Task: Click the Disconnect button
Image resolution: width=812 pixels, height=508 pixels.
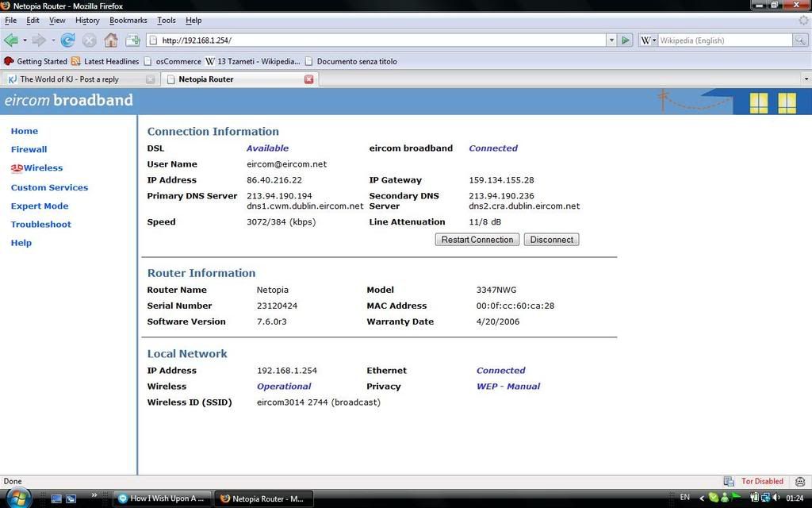Action: [x=552, y=240]
